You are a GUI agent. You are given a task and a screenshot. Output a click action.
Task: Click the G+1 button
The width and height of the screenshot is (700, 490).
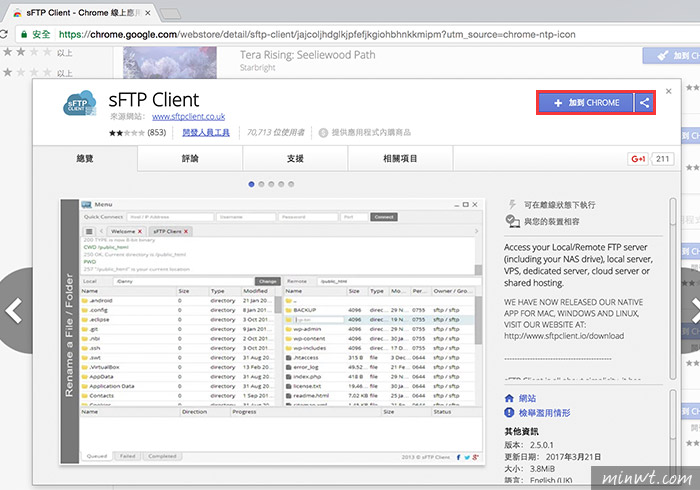coord(638,159)
